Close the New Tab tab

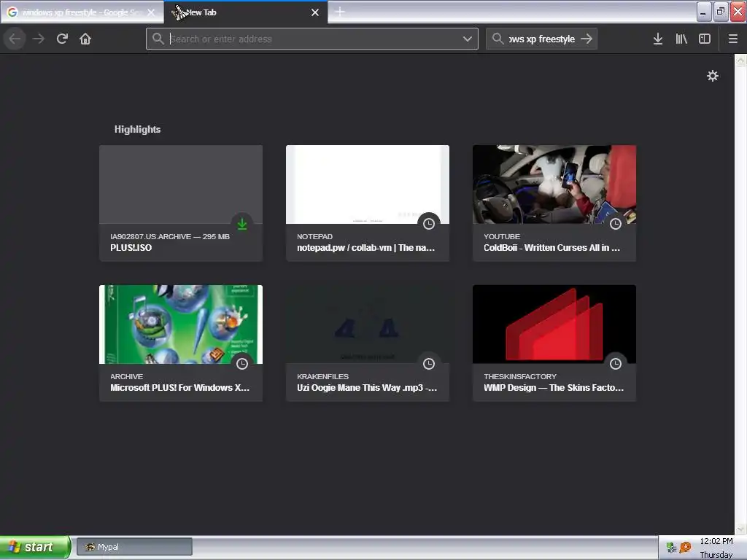[x=315, y=12]
